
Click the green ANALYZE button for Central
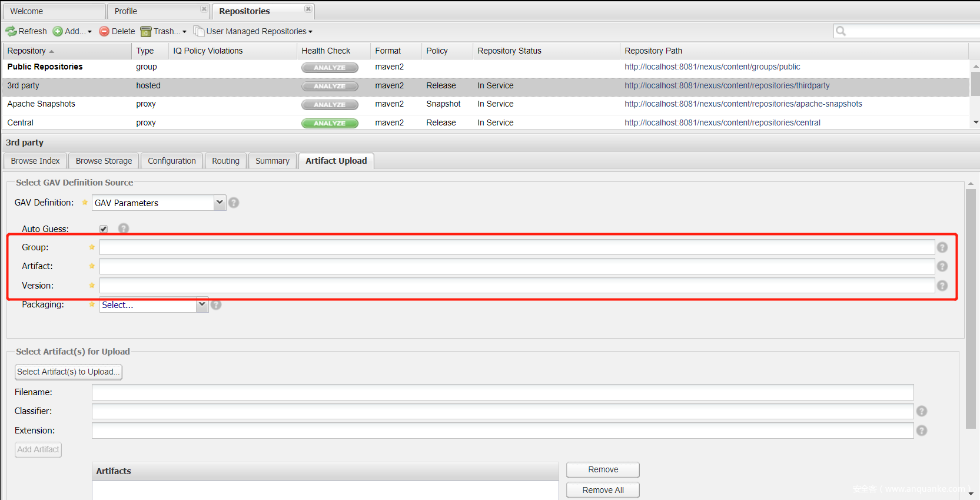330,123
